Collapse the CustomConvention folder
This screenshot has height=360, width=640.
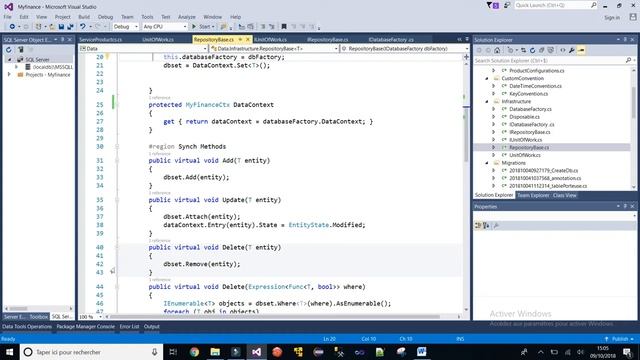487,78
